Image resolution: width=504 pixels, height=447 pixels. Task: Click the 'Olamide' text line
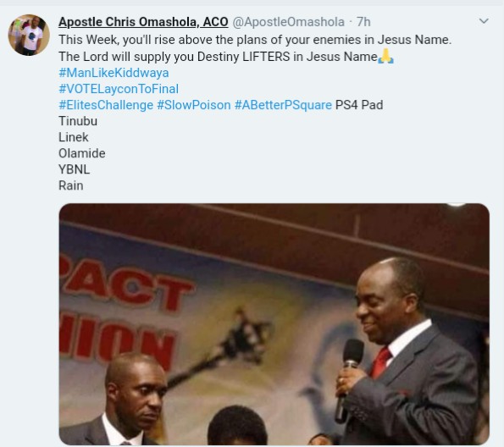(82, 153)
